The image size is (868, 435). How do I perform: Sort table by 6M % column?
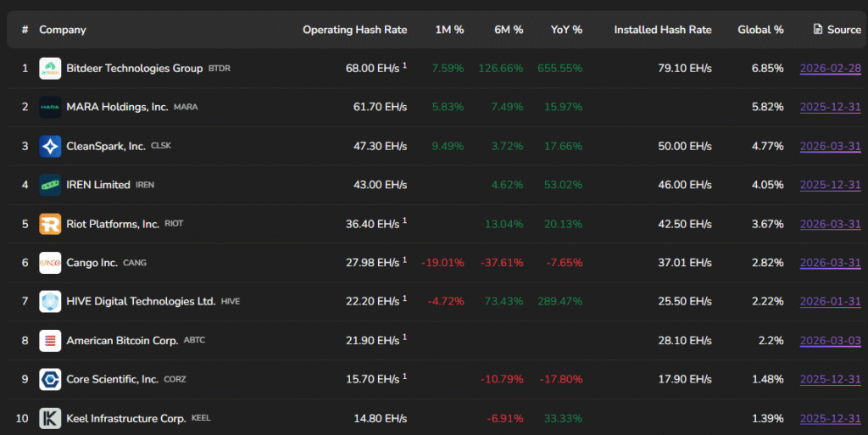click(x=509, y=30)
